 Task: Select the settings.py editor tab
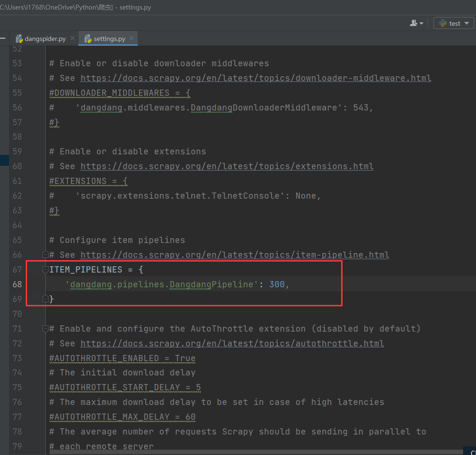(108, 39)
